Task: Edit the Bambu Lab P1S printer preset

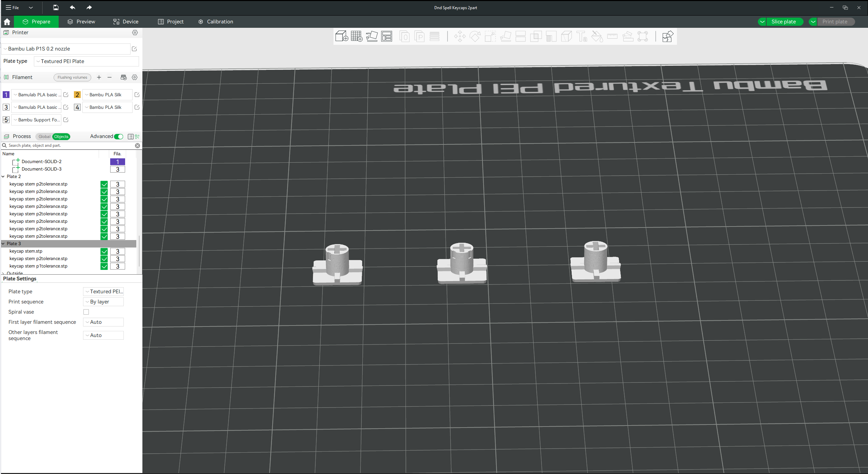Action: coord(134,49)
